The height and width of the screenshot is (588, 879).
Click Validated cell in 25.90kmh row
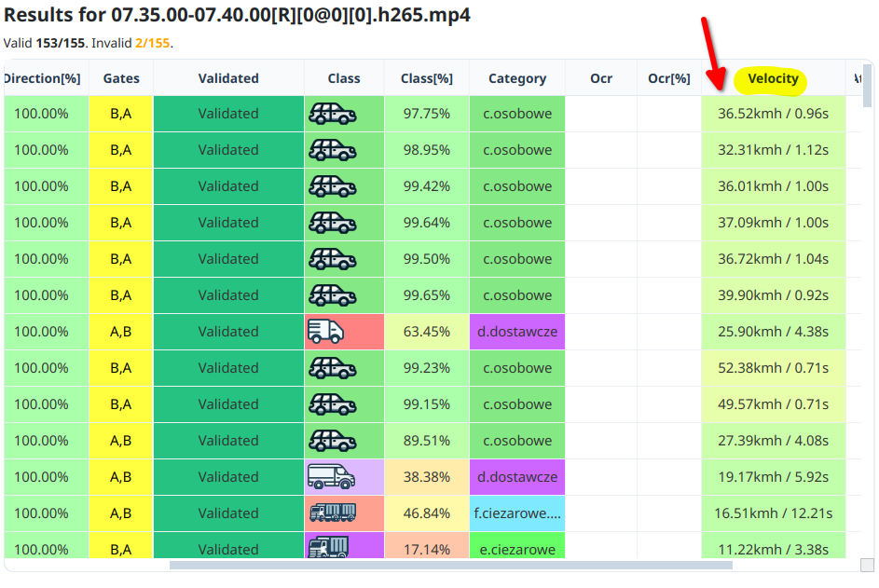tap(228, 332)
